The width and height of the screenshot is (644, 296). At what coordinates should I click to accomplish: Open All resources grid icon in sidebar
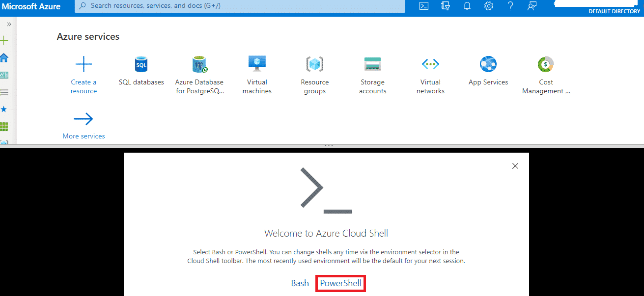4,126
